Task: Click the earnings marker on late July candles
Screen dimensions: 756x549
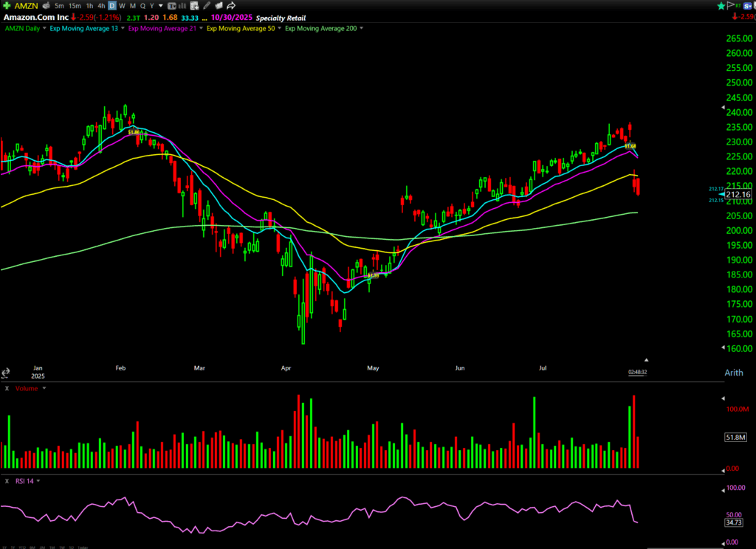Action: pyautogui.click(x=630, y=146)
